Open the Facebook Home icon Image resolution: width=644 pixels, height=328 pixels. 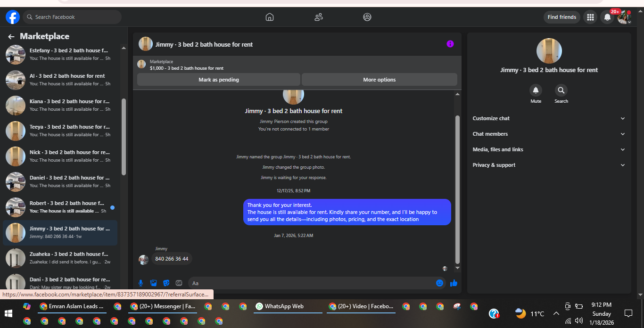coord(270,17)
